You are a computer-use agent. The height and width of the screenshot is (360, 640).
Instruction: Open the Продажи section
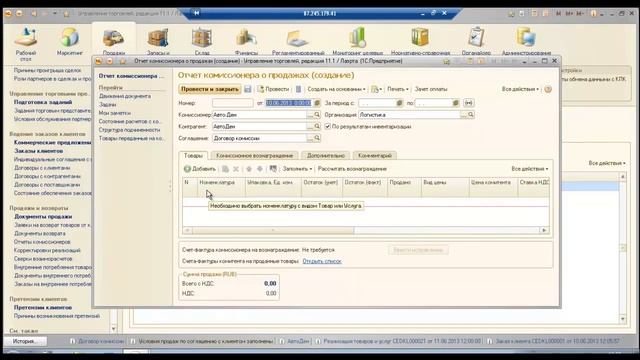click(113, 42)
